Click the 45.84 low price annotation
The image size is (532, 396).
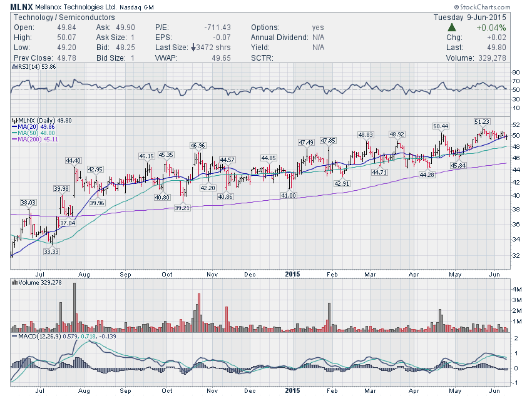pyautogui.click(x=458, y=165)
